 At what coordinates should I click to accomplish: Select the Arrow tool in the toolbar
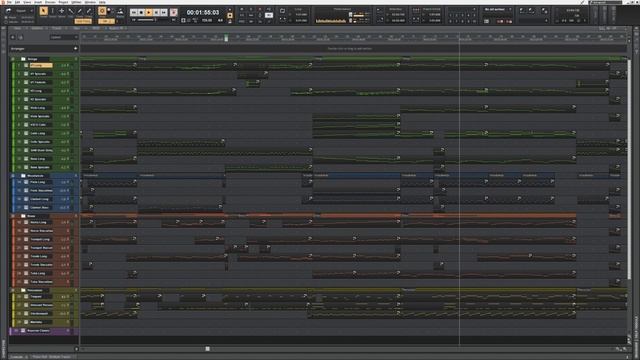pos(43,11)
